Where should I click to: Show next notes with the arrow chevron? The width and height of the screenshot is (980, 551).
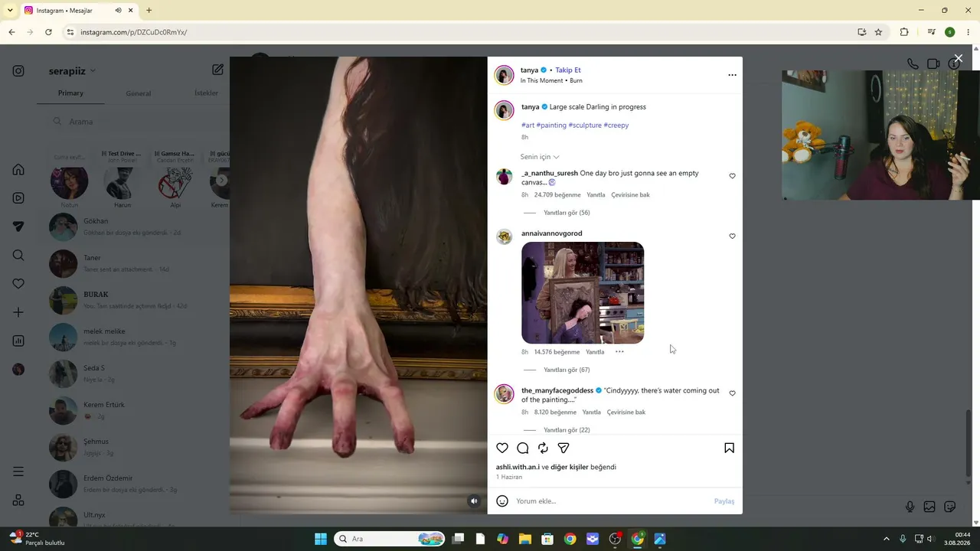pos(221,181)
